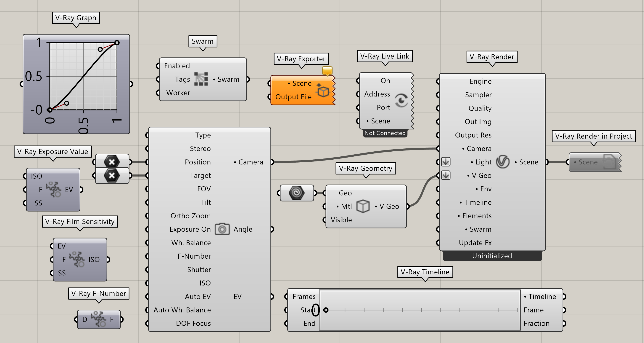The width and height of the screenshot is (644, 343).
Task: Click the V-Ray Live Link refresh icon
Action: coord(401,101)
